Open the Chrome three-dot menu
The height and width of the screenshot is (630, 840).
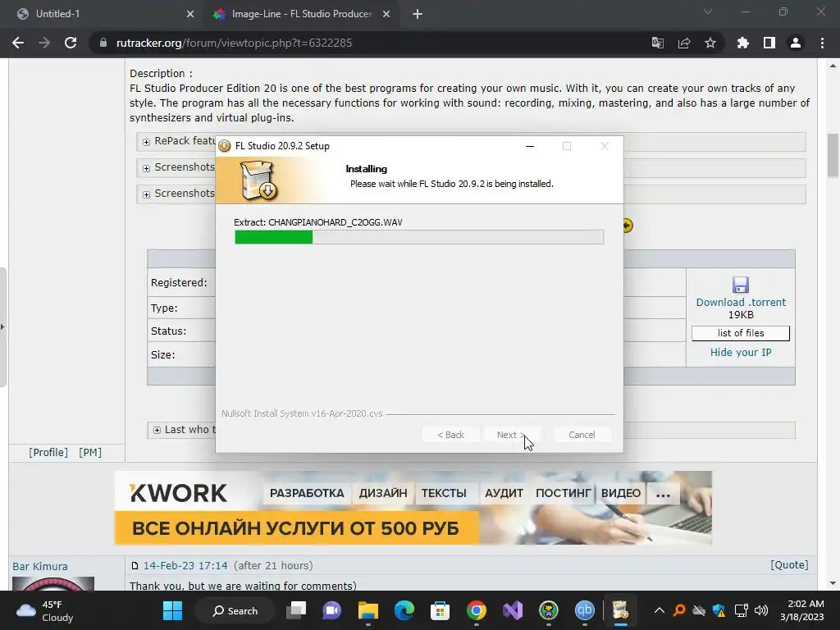(x=822, y=43)
